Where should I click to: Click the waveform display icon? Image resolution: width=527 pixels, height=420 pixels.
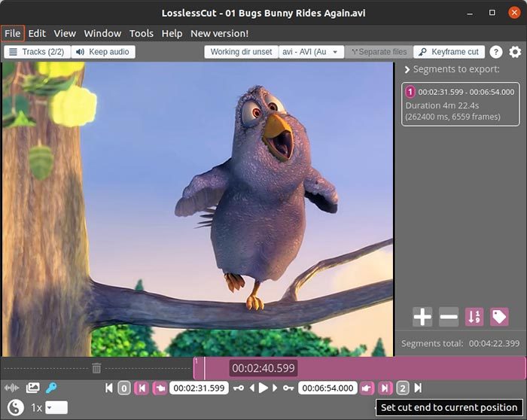click(12, 388)
